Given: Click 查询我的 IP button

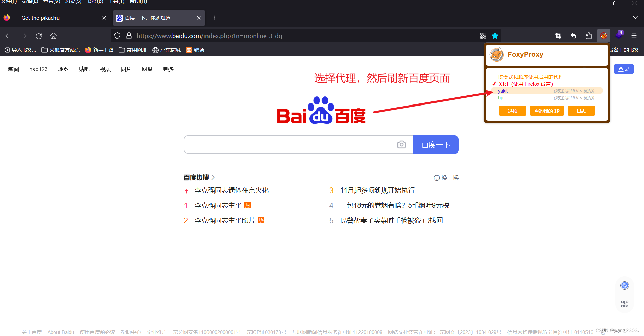Looking at the screenshot, I should click(x=547, y=111).
